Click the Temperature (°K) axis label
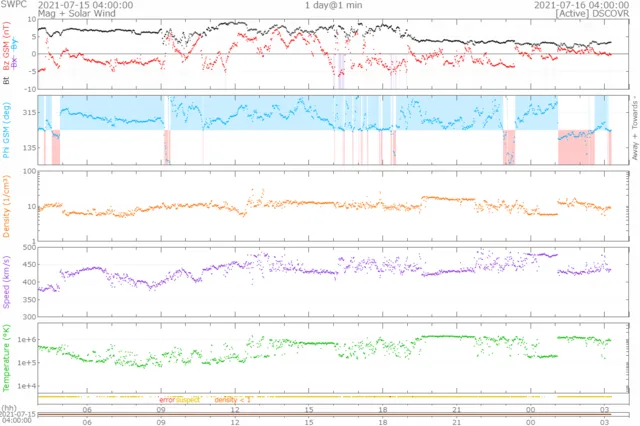The width and height of the screenshot is (640, 426). pyautogui.click(x=6, y=353)
